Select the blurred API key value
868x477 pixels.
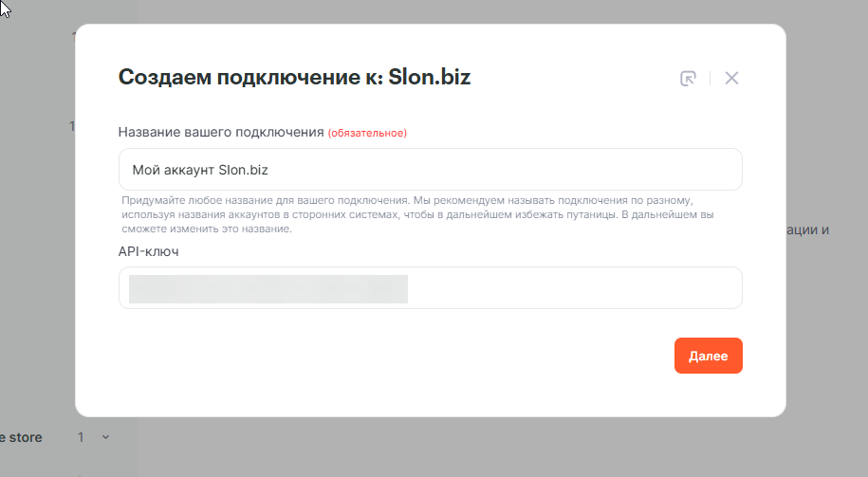click(268, 288)
